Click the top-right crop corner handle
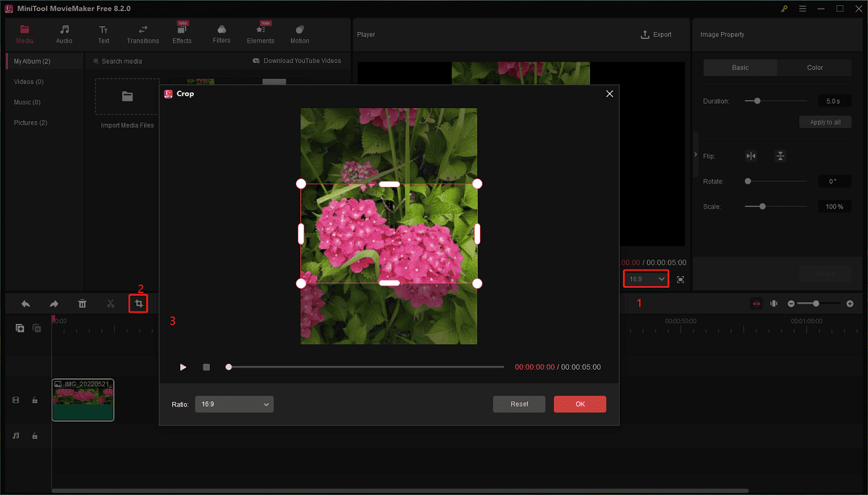Image resolution: width=868 pixels, height=495 pixels. pyautogui.click(x=477, y=184)
